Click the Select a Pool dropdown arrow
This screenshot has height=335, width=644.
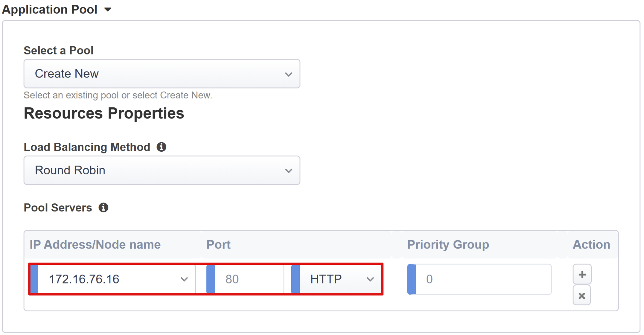[x=288, y=73]
